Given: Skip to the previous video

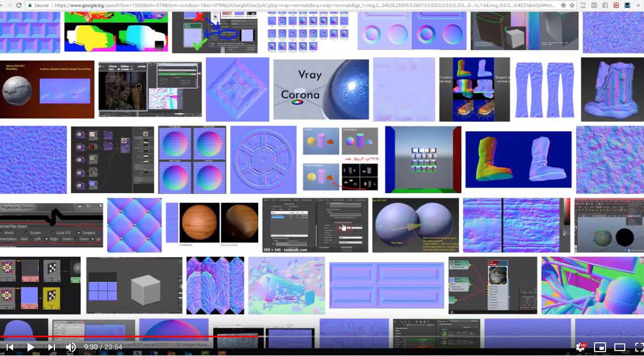Looking at the screenshot, I should pos(9,347).
